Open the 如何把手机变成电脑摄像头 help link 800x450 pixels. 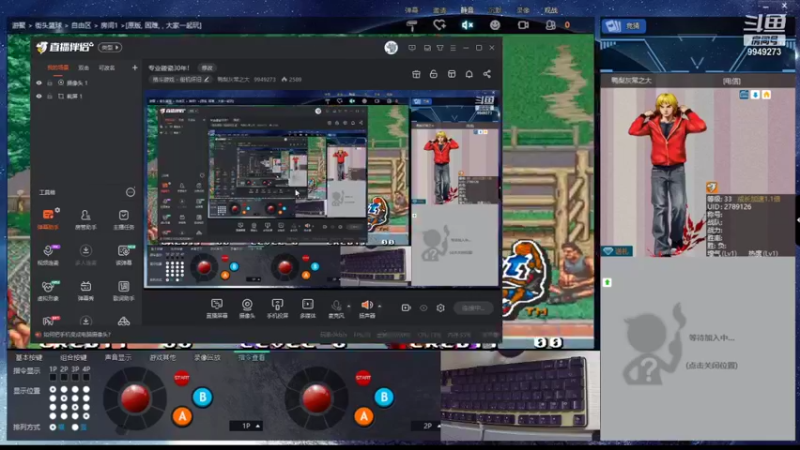(77, 335)
